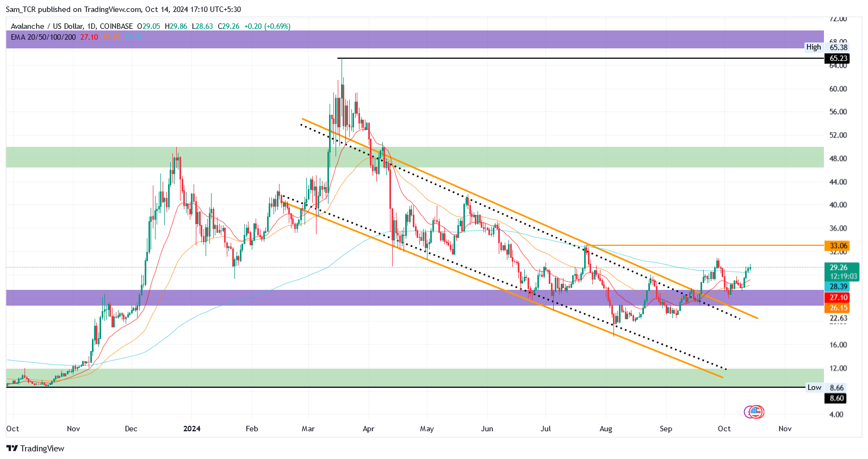Click the Aug label on time axis
This screenshot has width=868, height=459.
coord(606,429)
